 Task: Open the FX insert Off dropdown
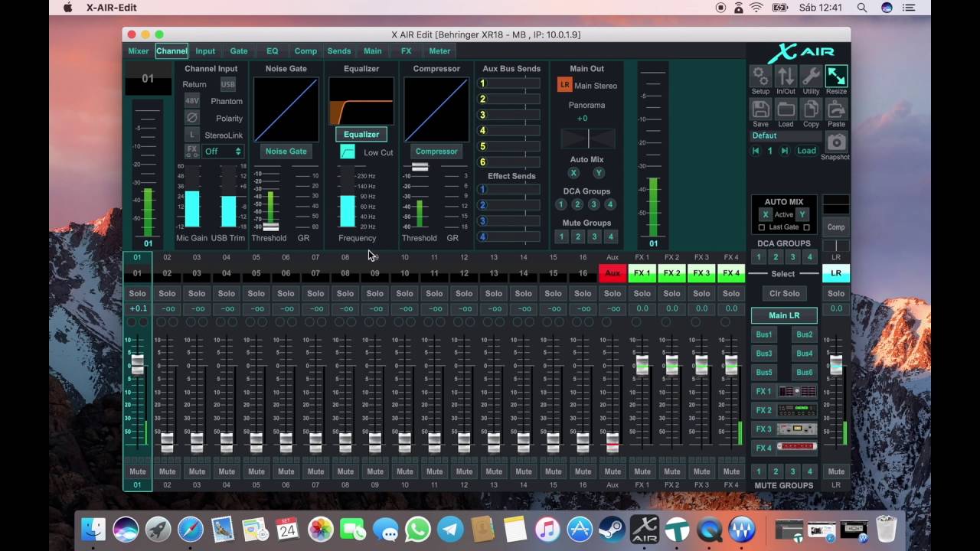223,152
